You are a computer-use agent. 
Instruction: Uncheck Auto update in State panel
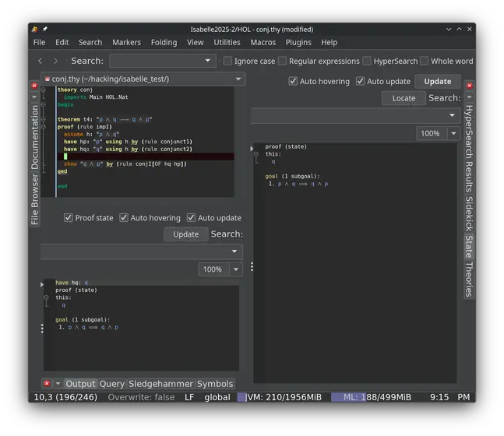tap(360, 81)
